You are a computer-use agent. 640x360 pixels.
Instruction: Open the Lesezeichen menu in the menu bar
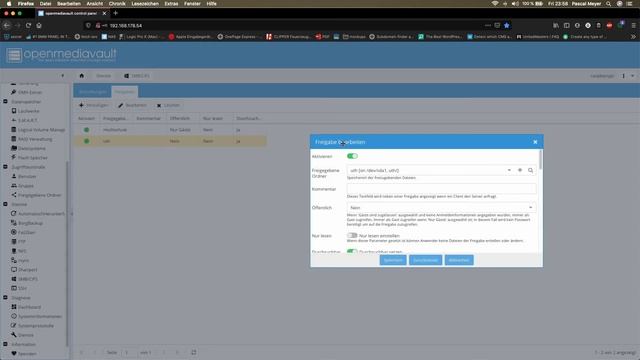145,4
